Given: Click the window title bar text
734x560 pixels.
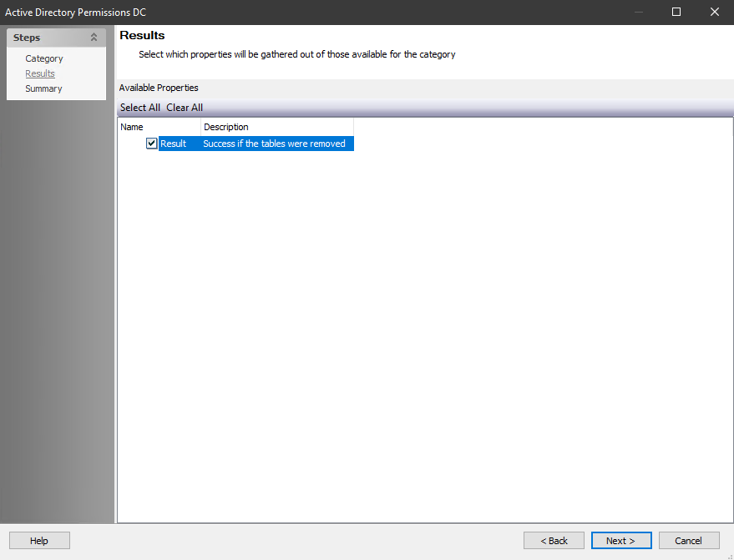Looking at the screenshot, I should pos(75,12).
